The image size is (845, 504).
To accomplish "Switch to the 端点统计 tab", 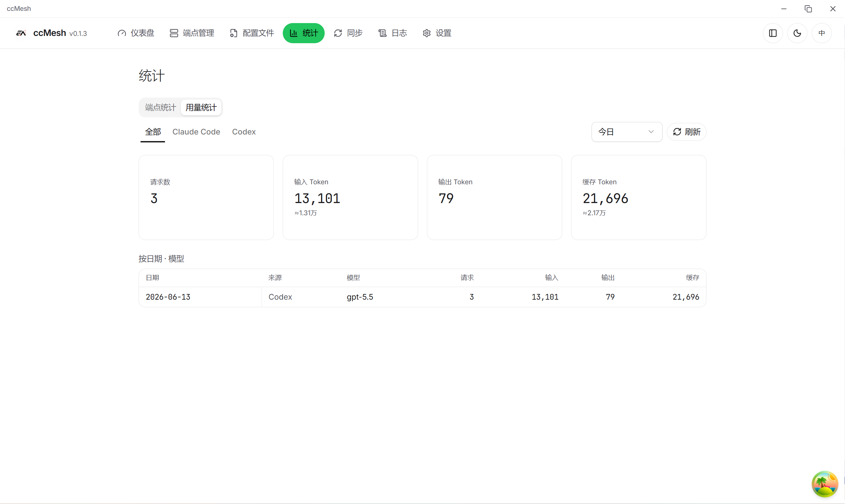I will 160,107.
